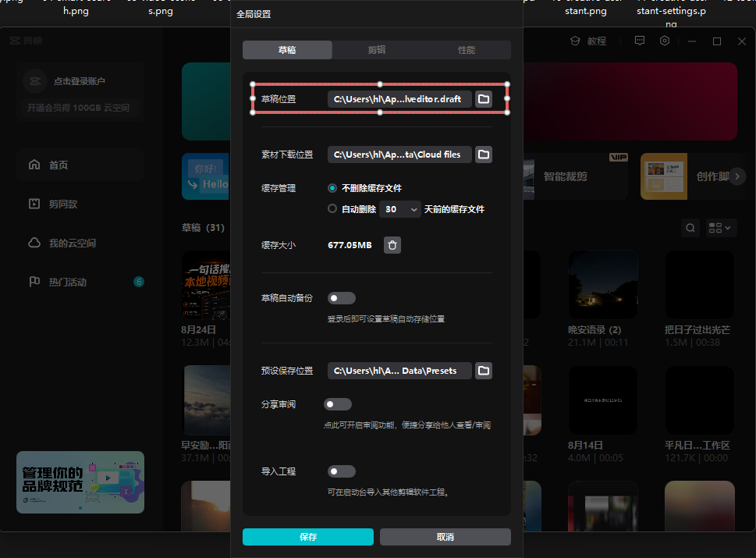Screen dimensions: 756x558
Task: Open the 30 days dropdown
Action: [400, 209]
